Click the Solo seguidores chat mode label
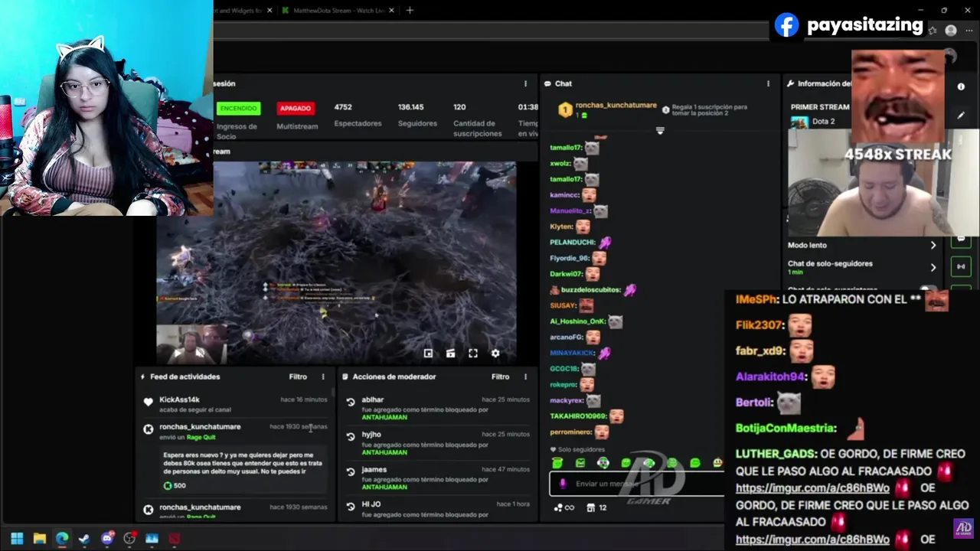The width and height of the screenshot is (980, 551). click(x=577, y=450)
